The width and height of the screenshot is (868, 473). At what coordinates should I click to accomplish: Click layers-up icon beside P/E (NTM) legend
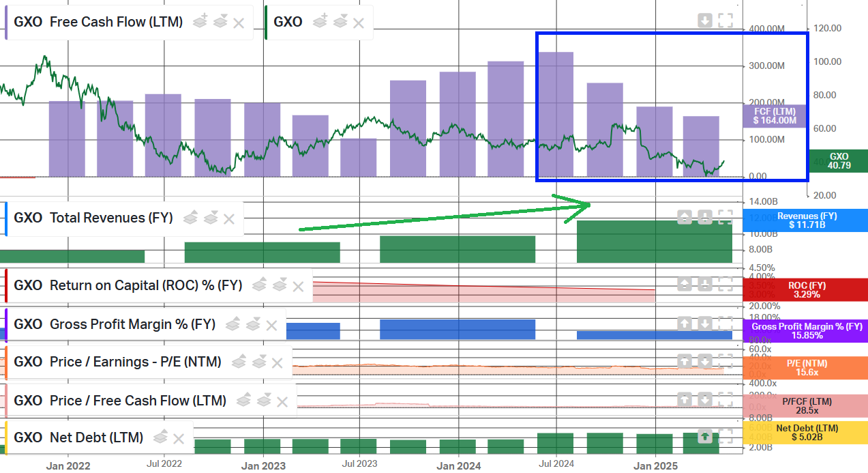click(239, 362)
